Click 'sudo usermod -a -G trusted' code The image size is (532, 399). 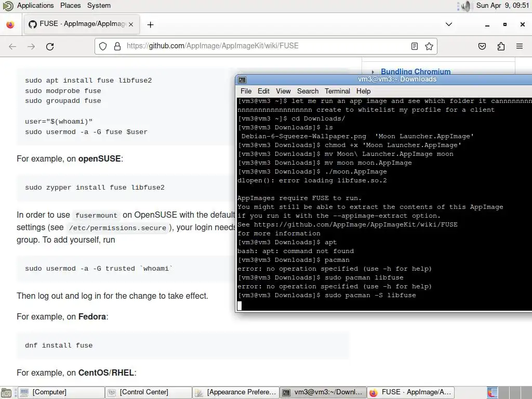point(99,269)
